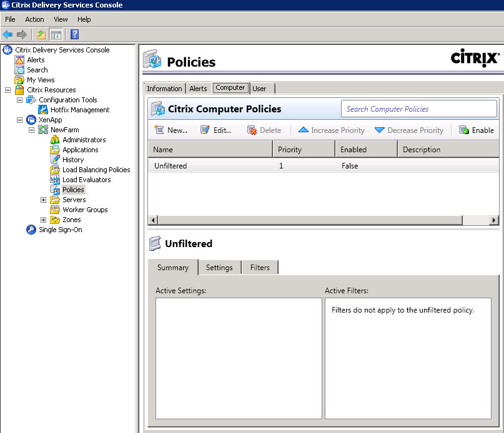Switch to the Information tab
The width and height of the screenshot is (504, 433).
click(164, 89)
